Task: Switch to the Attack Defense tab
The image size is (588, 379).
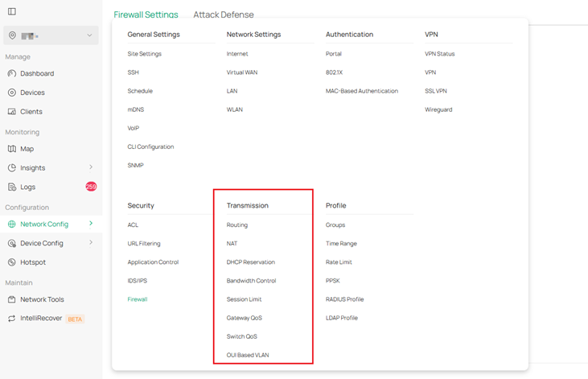Action: (224, 14)
